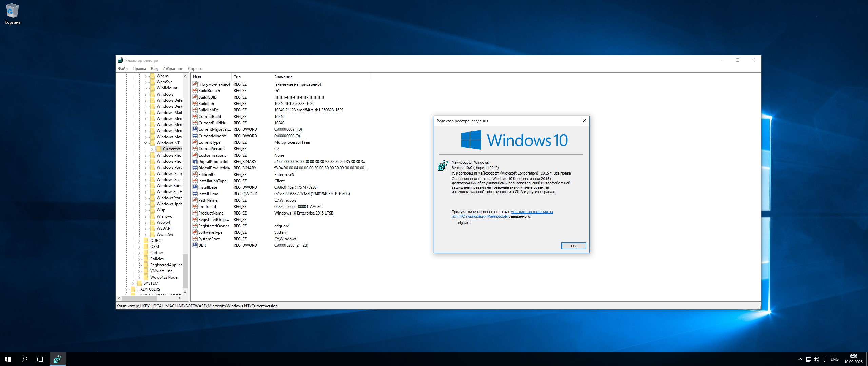Click the icon beside ProductName value
The image size is (868, 366).
pyautogui.click(x=195, y=213)
